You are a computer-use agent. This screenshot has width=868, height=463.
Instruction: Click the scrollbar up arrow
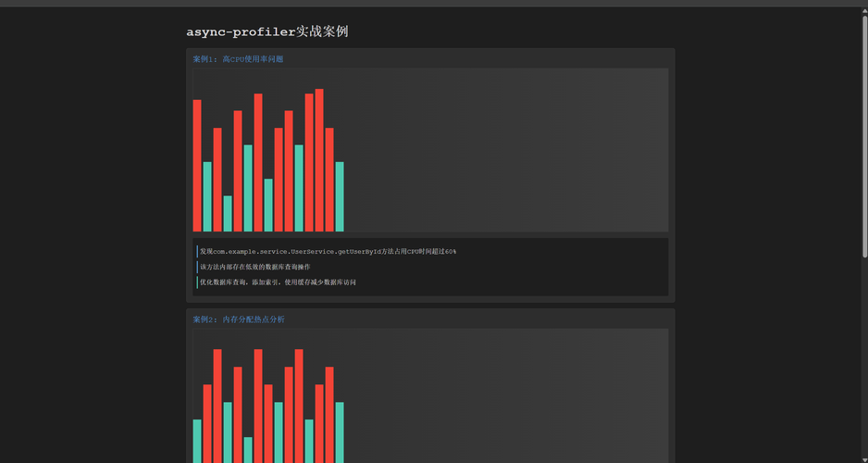864,10
